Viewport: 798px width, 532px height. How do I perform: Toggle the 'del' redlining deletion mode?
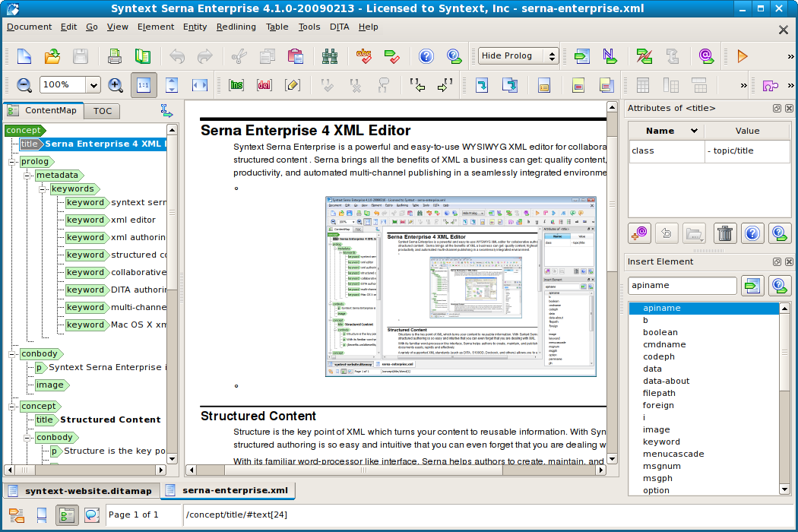(264, 85)
